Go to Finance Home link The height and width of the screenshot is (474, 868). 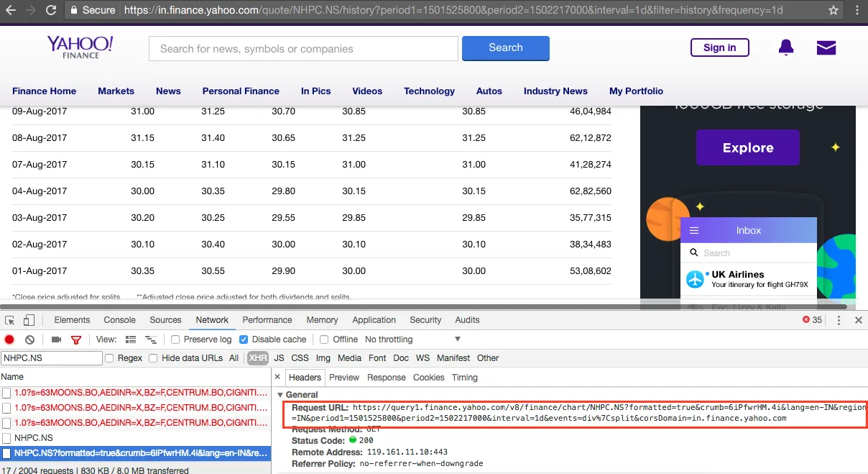[x=44, y=91]
